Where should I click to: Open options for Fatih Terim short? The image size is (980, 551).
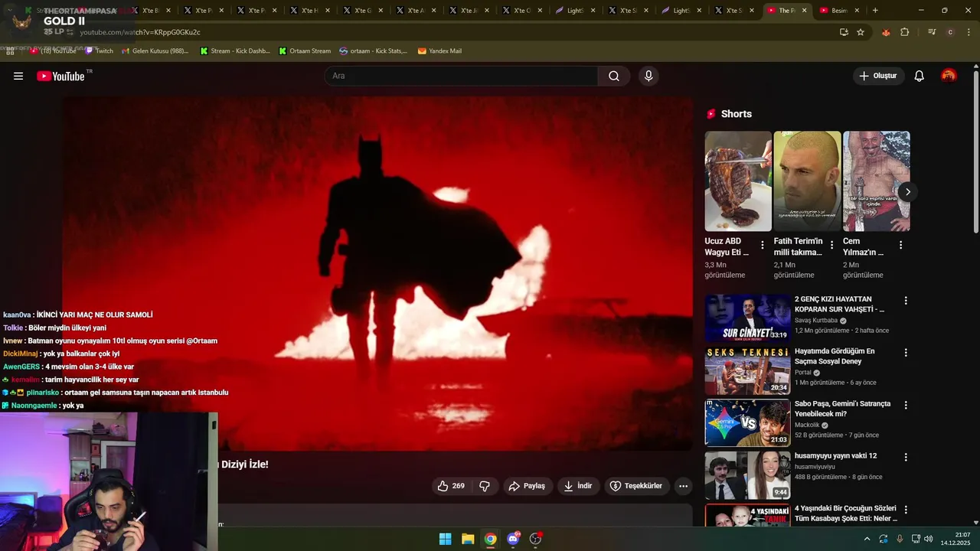coord(831,245)
